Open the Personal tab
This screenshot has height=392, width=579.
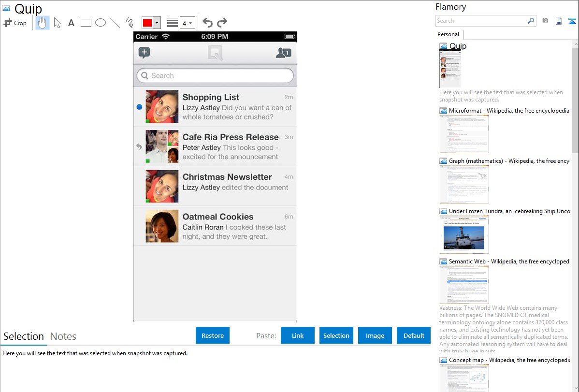[x=449, y=34]
